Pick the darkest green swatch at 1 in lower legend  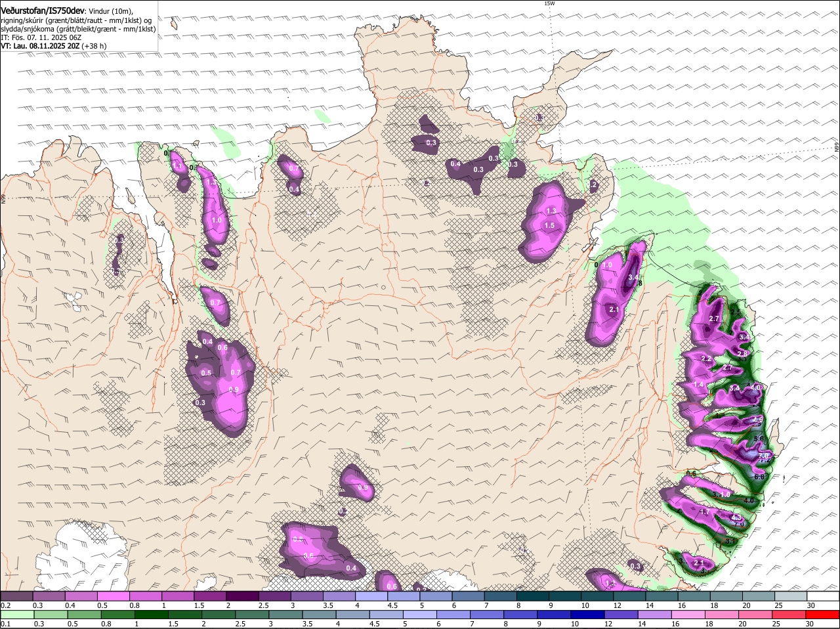coord(152,615)
